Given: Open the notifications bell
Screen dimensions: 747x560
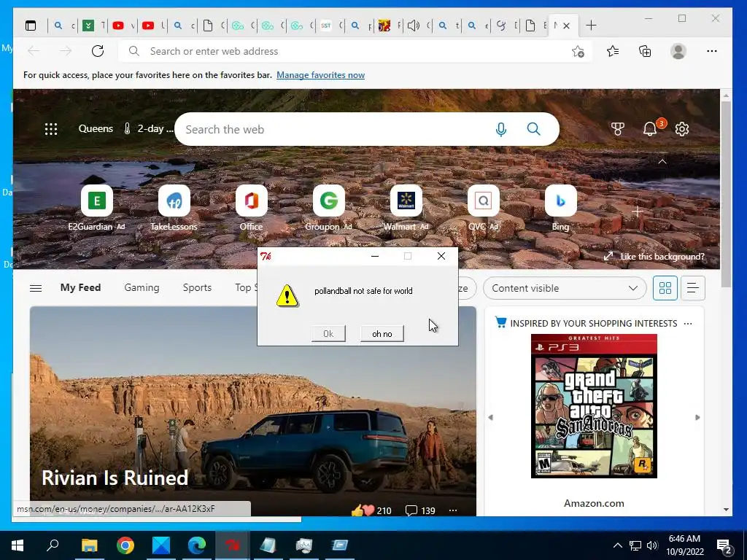Looking at the screenshot, I should click(650, 129).
